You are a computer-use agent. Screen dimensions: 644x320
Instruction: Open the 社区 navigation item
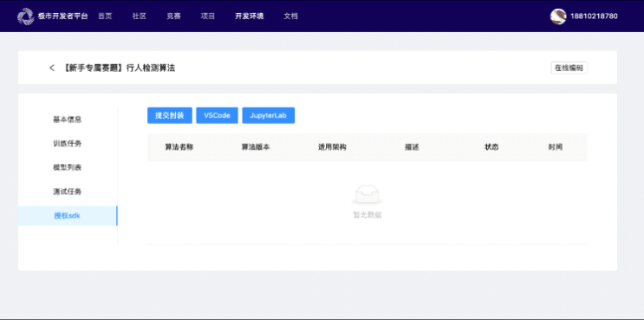click(140, 16)
